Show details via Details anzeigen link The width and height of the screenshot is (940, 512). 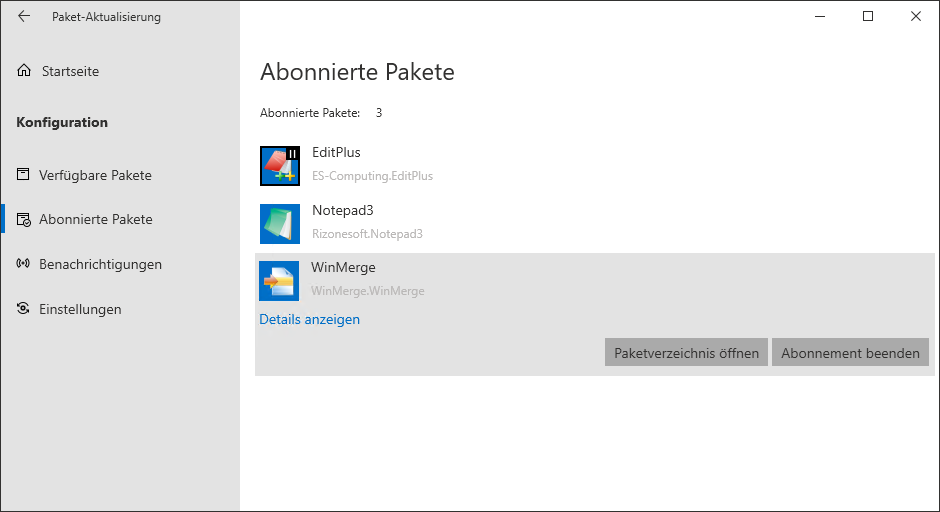click(309, 320)
